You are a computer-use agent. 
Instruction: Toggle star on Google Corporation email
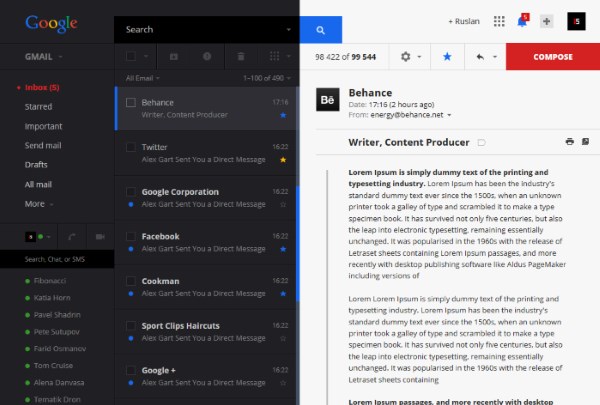[x=283, y=204]
